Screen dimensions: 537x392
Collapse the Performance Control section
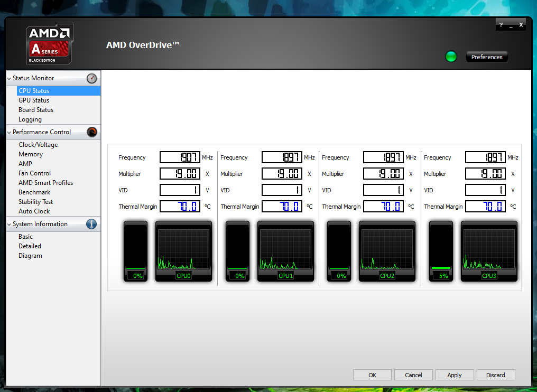9,132
